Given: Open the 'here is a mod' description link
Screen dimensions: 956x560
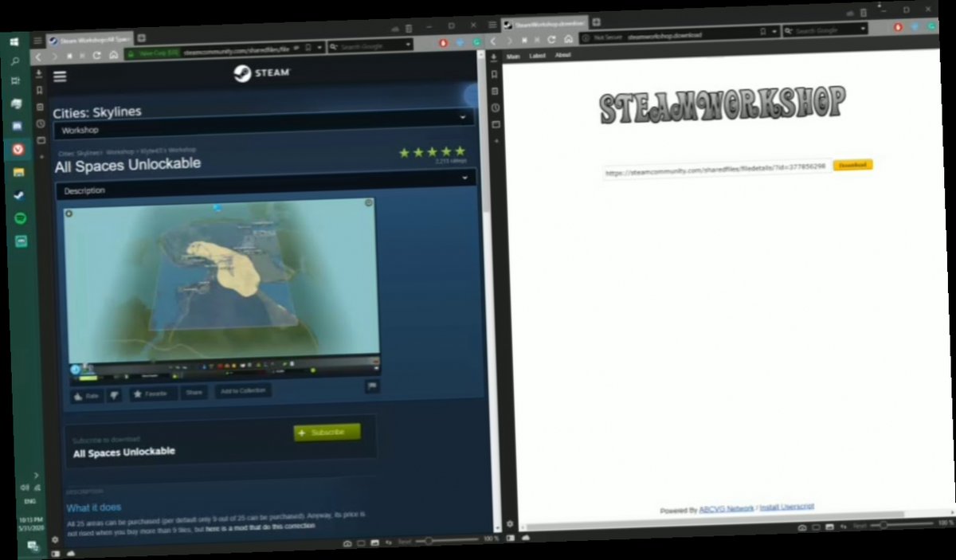Looking at the screenshot, I should click(x=260, y=527).
